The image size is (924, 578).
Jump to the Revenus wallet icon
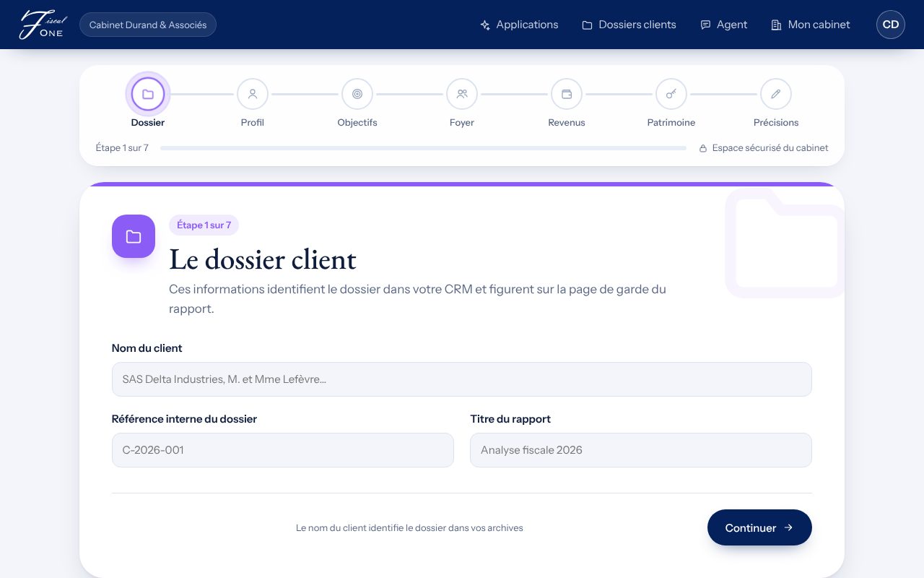pyautogui.click(x=567, y=94)
